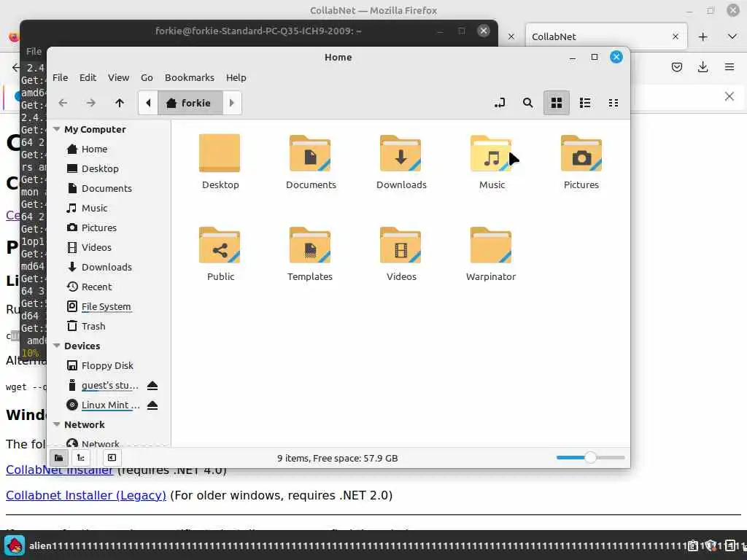This screenshot has width=747, height=560.
Task: Close the CollabNet Firefox tab
Action: coord(676,36)
